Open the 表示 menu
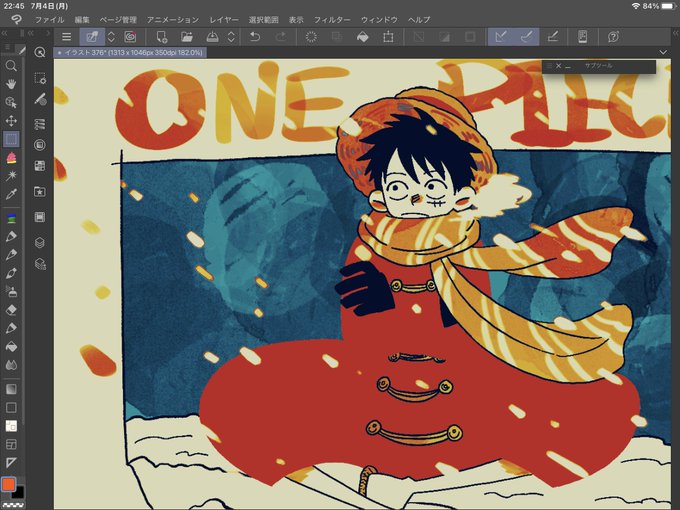 pyautogui.click(x=296, y=20)
